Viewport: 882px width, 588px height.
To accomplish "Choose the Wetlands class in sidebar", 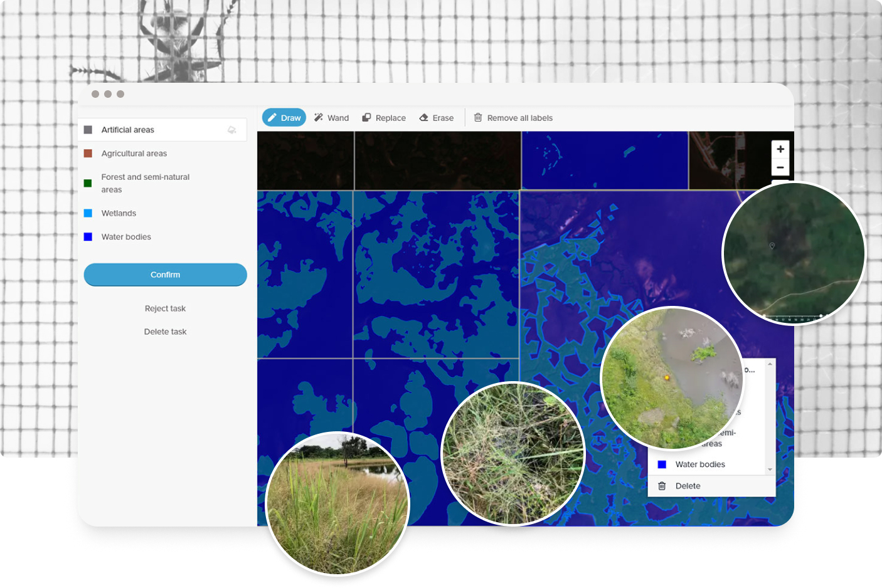I will [x=119, y=213].
